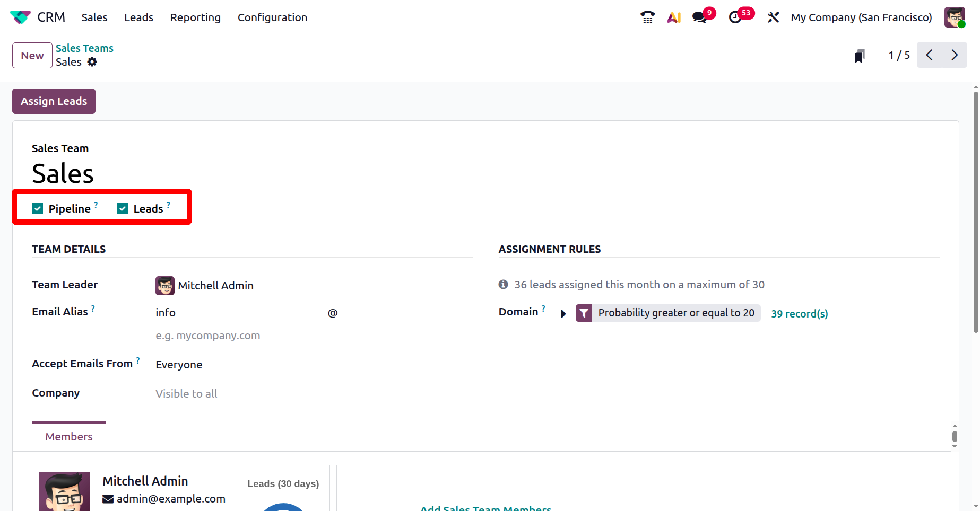
Task: Go back to Sales Teams breadcrumb
Action: tap(84, 48)
